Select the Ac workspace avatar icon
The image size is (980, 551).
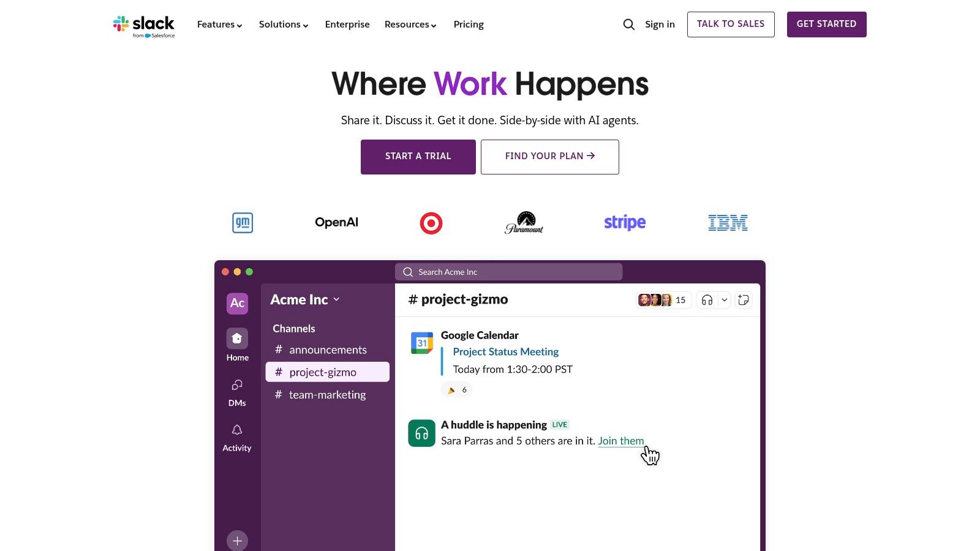tap(237, 303)
